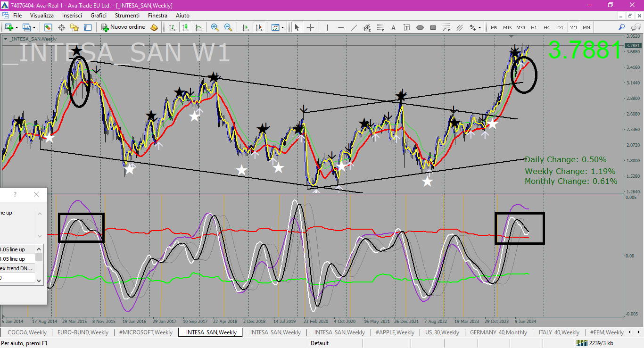644x348 pixels.
Task: Switch to M5 timeframe
Action: (494, 27)
